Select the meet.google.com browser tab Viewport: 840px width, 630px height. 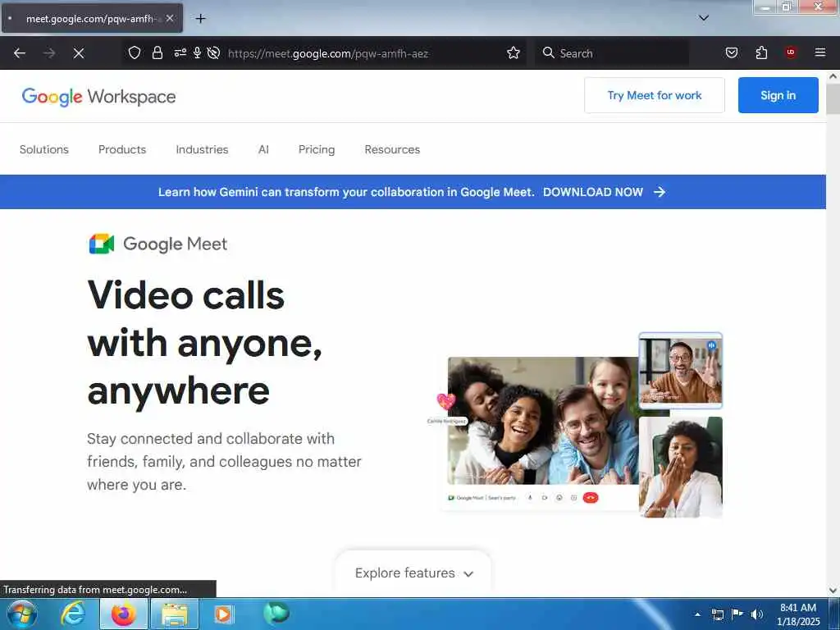point(92,18)
